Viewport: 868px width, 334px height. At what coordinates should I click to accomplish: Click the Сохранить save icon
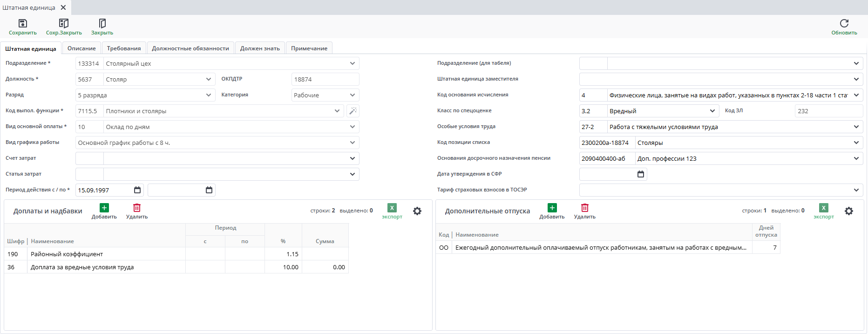(22, 24)
